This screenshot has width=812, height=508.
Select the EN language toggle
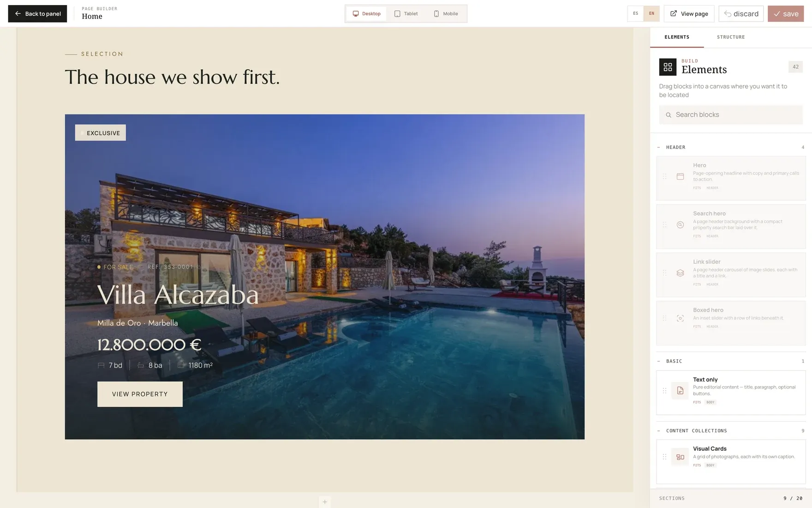(651, 13)
